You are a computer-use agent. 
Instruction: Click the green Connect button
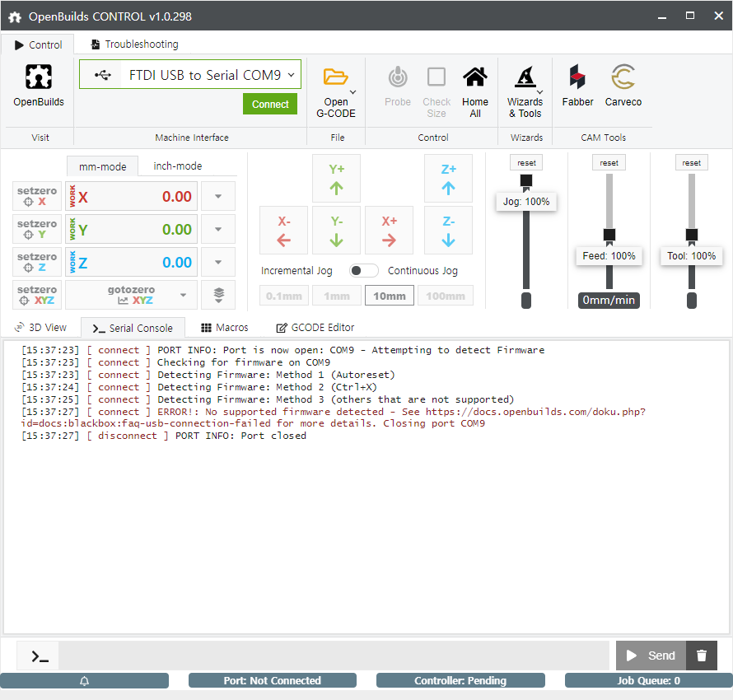click(270, 105)
